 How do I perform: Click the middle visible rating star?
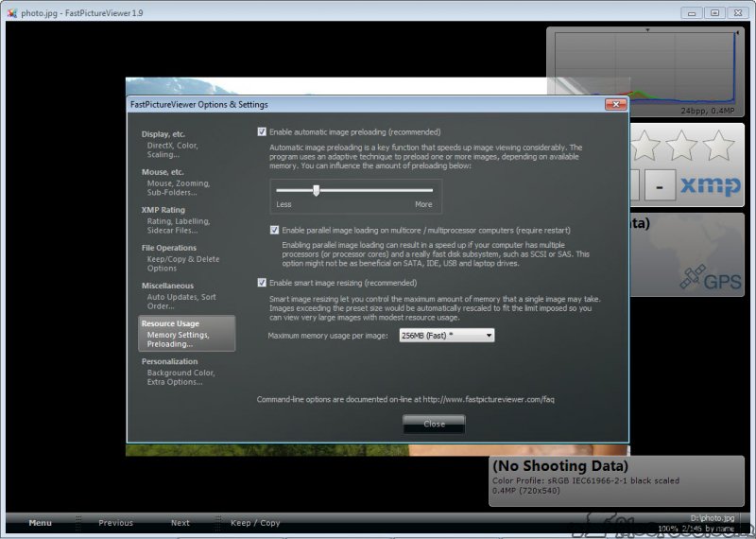681,146
